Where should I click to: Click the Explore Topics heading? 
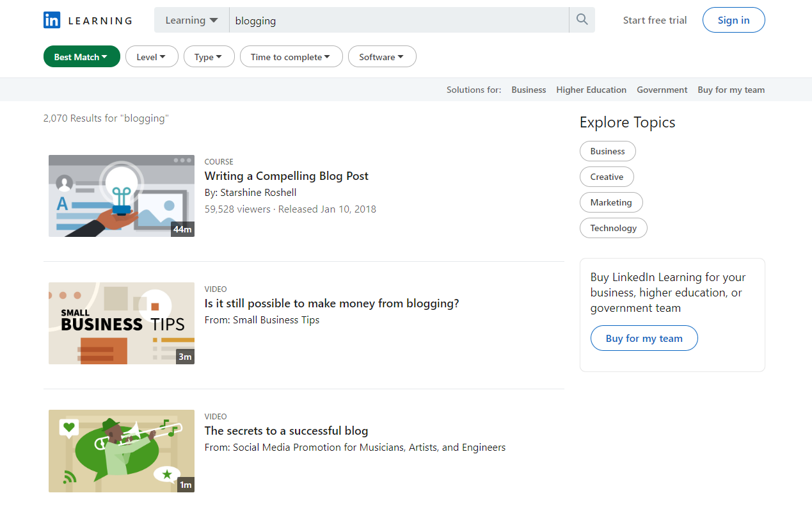point(627,122)
